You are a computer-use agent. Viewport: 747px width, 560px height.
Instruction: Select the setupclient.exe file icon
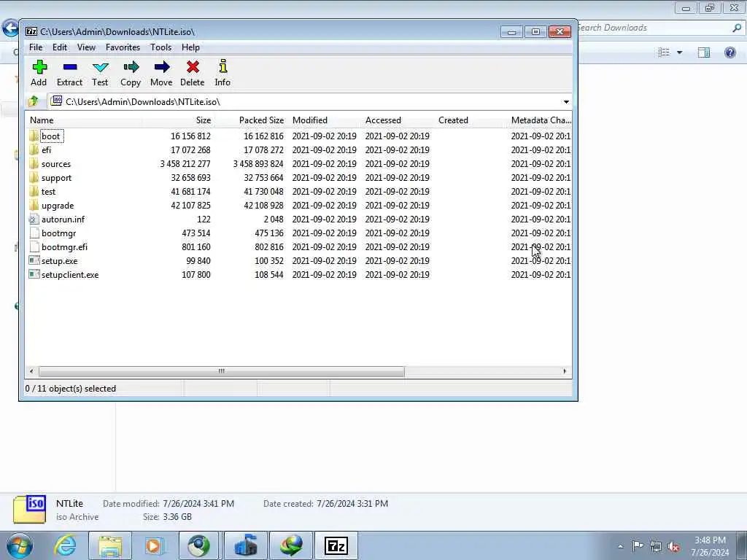(34, 274)
